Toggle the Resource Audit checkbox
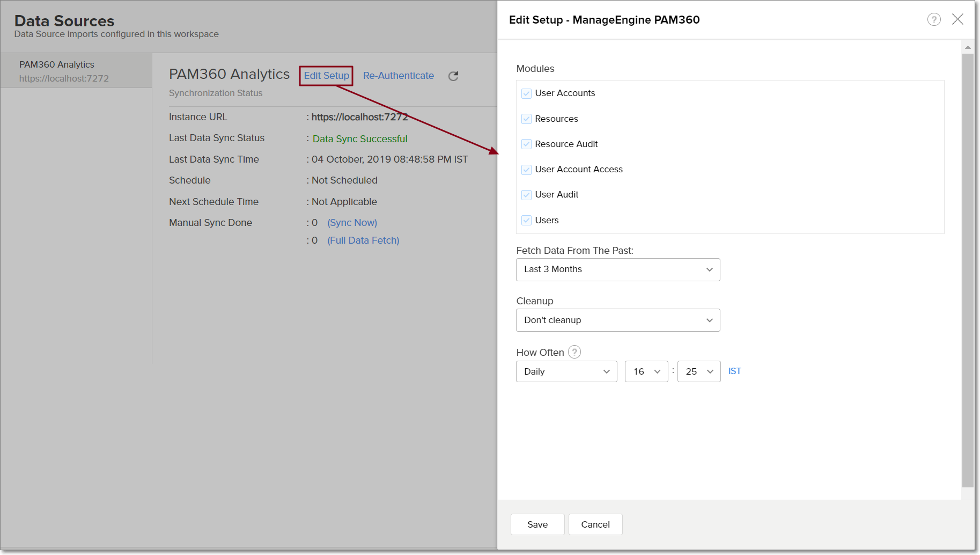980x555 pixels. 526,144
